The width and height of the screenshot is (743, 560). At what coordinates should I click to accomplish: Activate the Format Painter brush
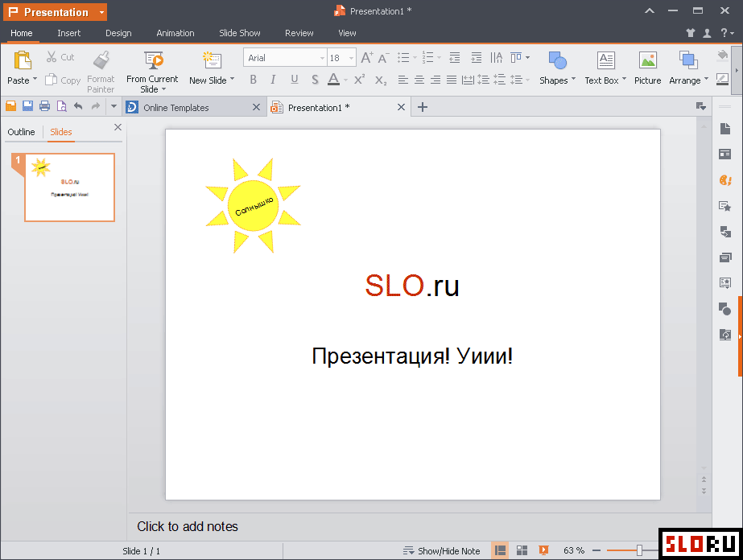tap(101, 60)
